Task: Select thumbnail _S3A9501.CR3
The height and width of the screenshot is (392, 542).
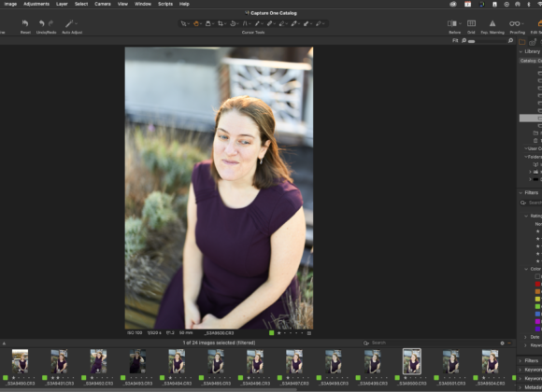Action: [x=450, y=361]
